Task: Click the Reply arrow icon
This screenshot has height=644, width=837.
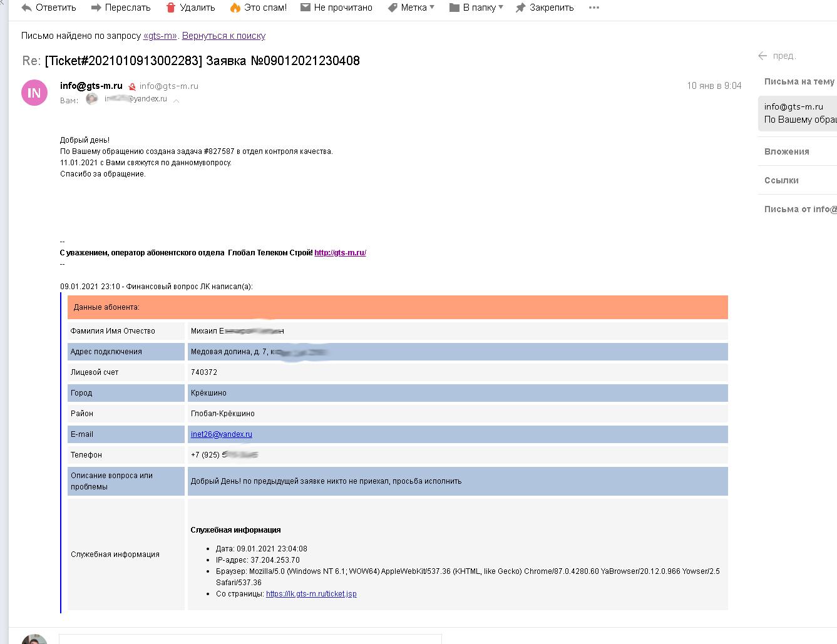Action: [x=26, y=8]
